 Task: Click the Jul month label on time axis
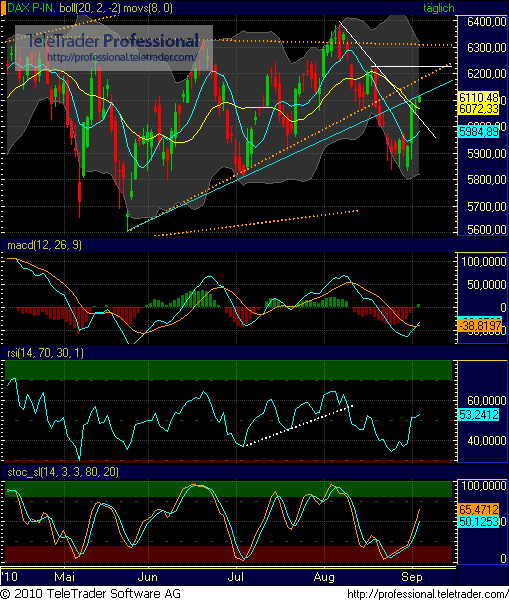[236, 576]
